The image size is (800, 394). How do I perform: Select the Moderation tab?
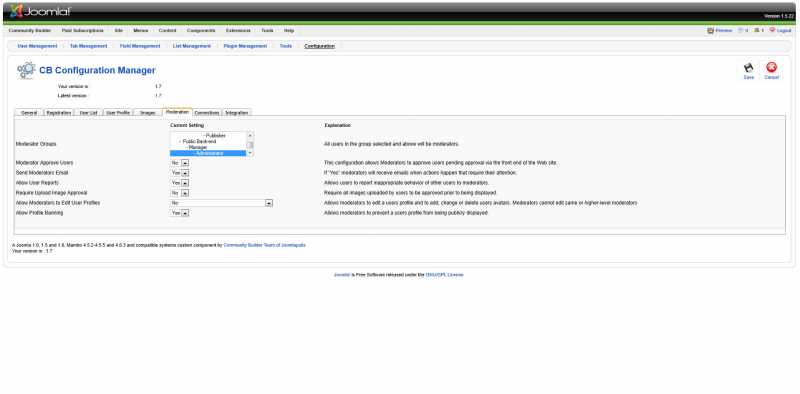pos(177,112)
